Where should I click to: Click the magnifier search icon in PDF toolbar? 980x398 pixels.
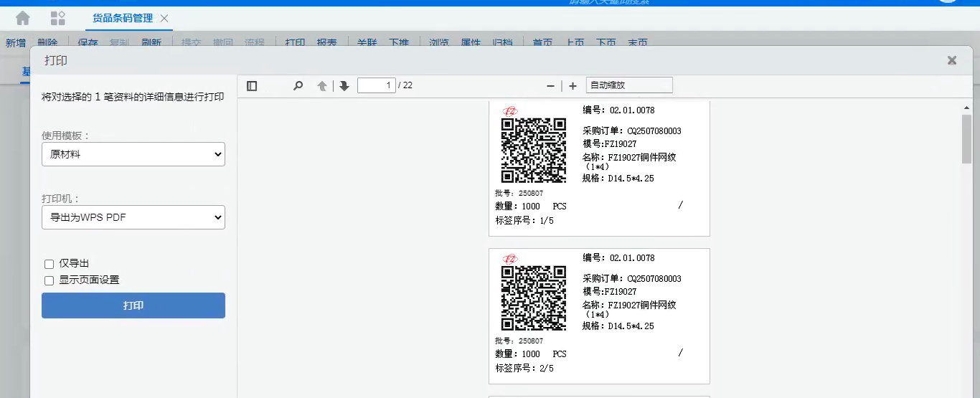(x=298, y=86)
